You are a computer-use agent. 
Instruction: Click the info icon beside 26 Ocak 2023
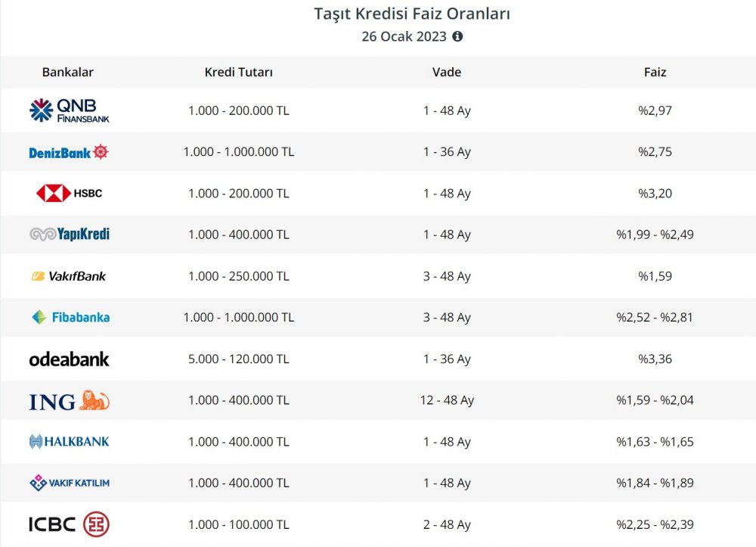(457, 36)
